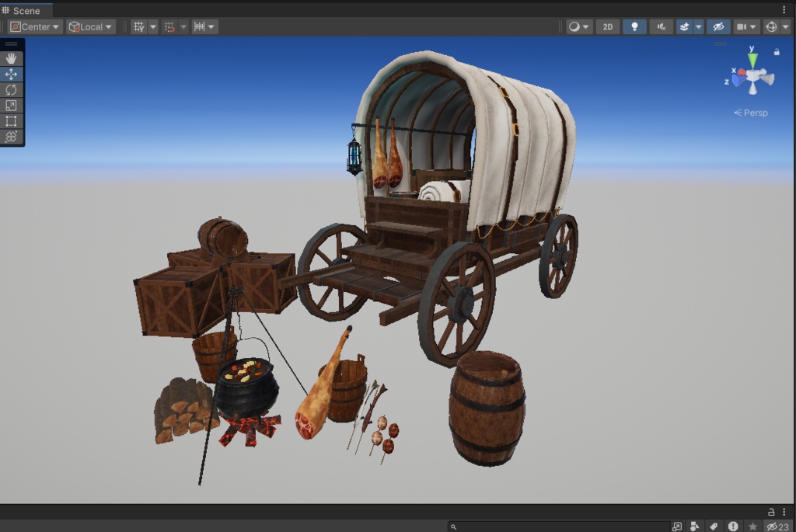Screen dimensions: 796x532
Task: Open the Gizmos dropdown arrow
Action: [785, 27]
